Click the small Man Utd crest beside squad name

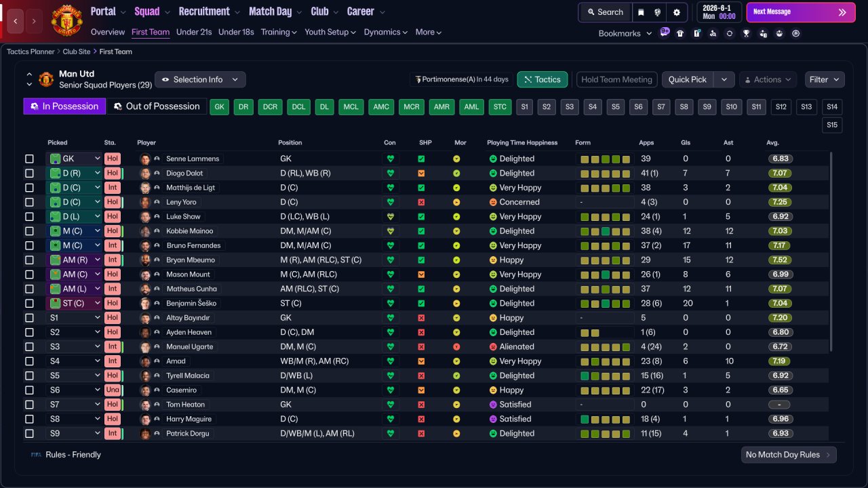46,79
